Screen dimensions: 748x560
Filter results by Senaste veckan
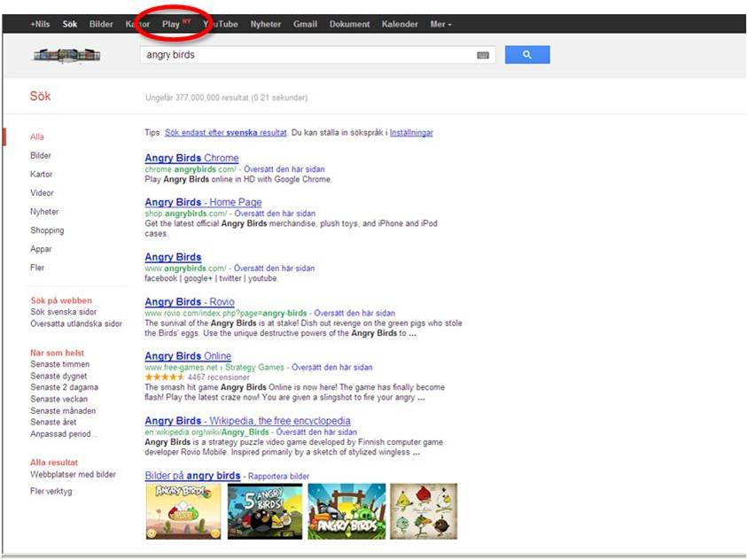tap(59, 399)
